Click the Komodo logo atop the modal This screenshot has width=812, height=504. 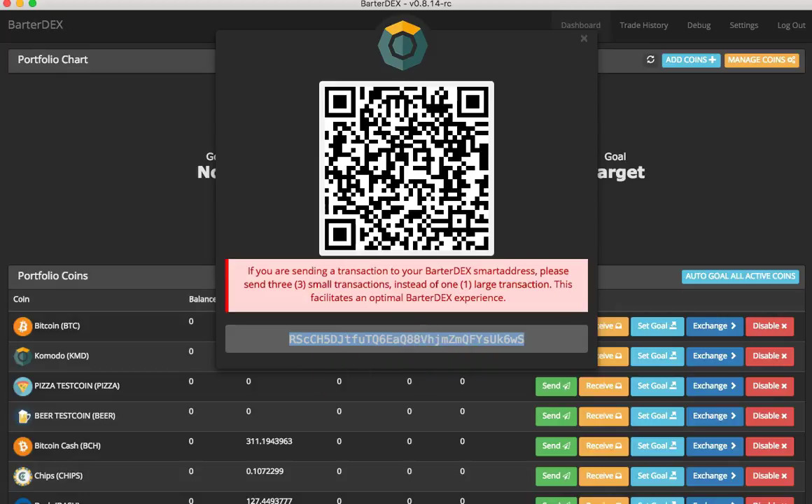pyautogui.click(x=402, y=45)
